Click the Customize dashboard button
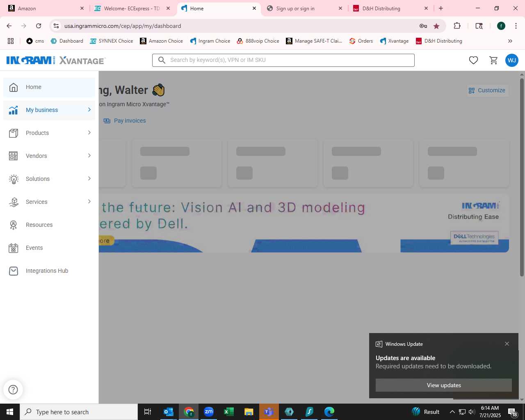This screenshot has width=525, height=420. tap(487, 90)
